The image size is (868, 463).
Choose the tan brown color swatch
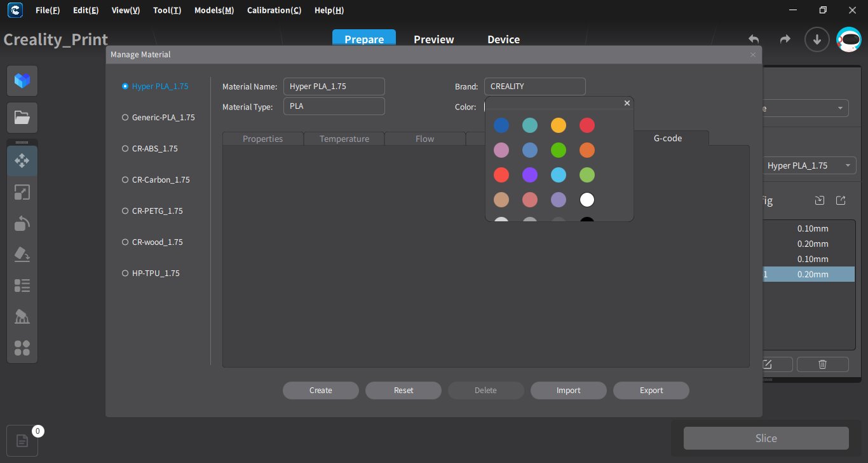tap(501, 200)
